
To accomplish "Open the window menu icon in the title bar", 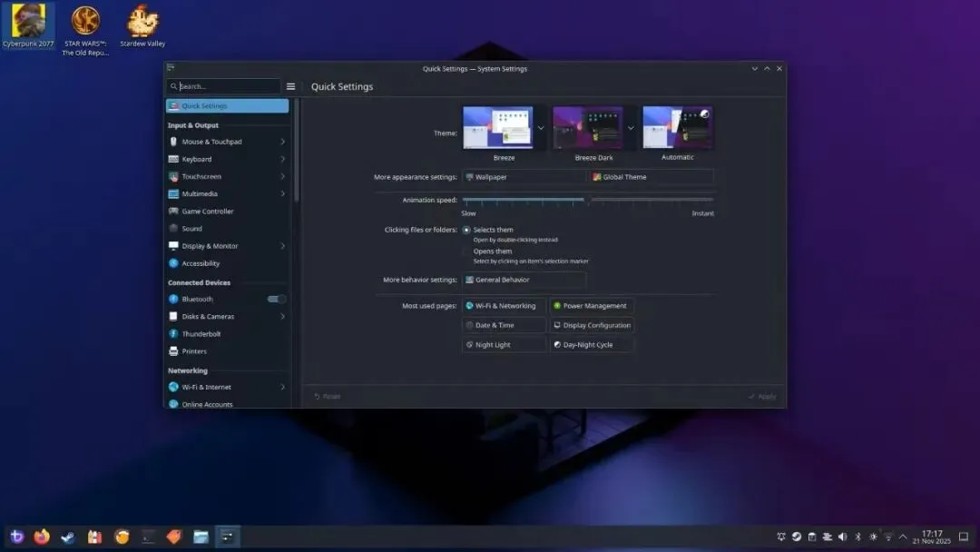I will point(171,67).
